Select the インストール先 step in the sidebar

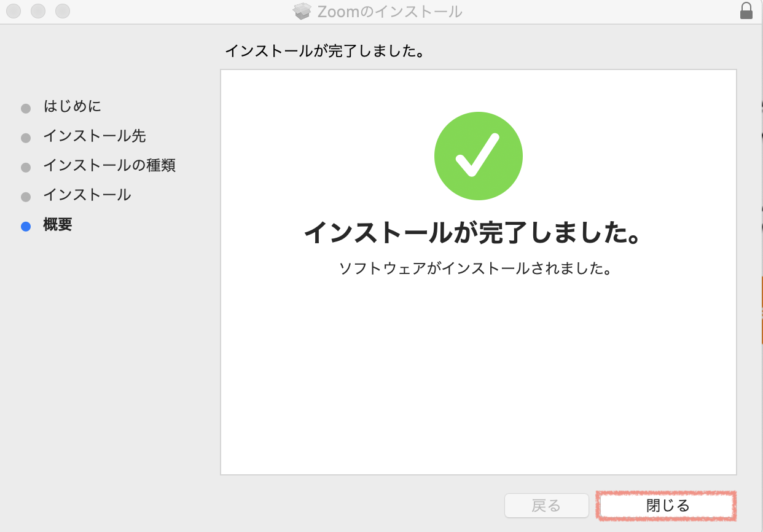95,136
